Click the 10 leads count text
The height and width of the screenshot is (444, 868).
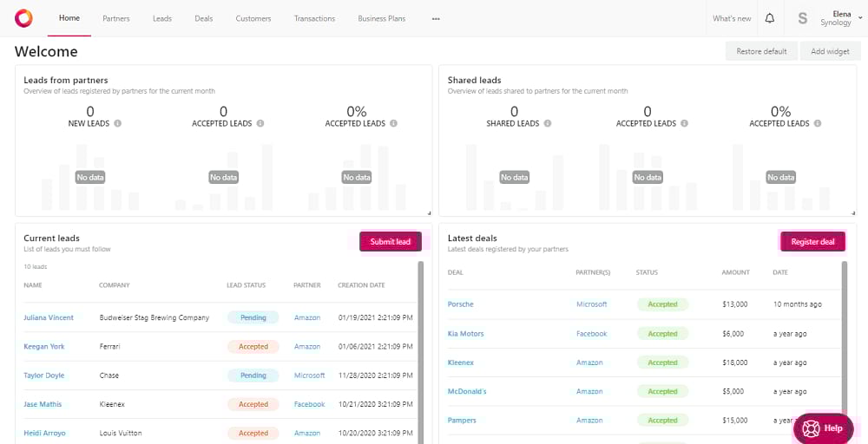pos(36,266)
